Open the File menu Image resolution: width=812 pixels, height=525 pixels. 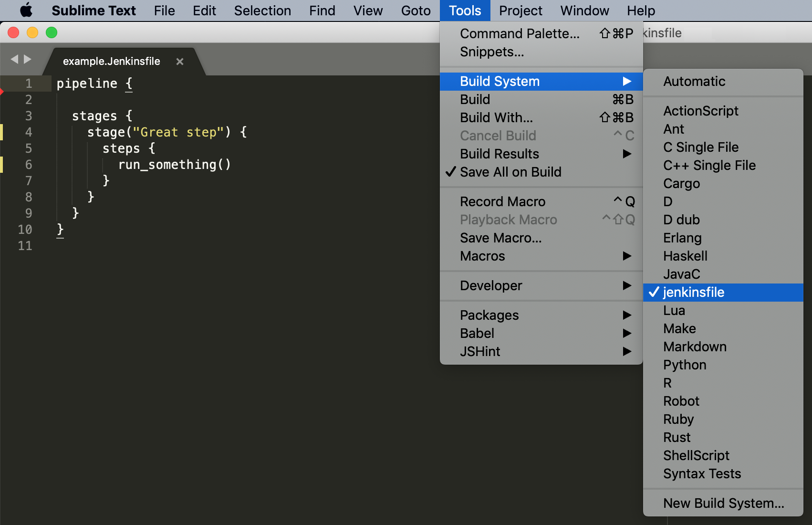[165, 10]
